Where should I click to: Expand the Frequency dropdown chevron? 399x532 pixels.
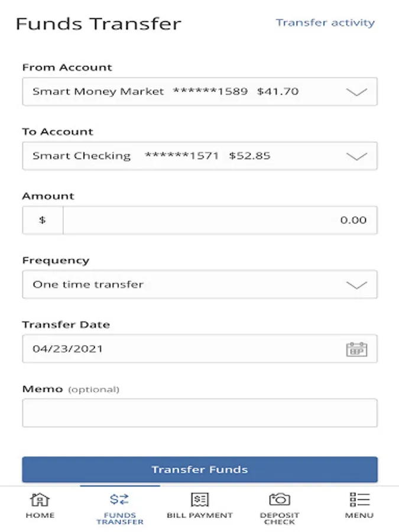click(356, 285)
